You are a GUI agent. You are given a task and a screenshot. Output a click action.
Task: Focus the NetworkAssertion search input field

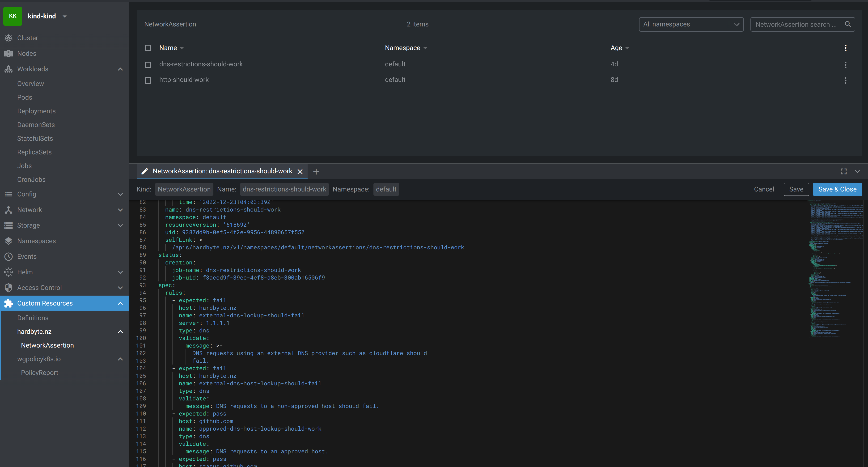pos(795,24)
